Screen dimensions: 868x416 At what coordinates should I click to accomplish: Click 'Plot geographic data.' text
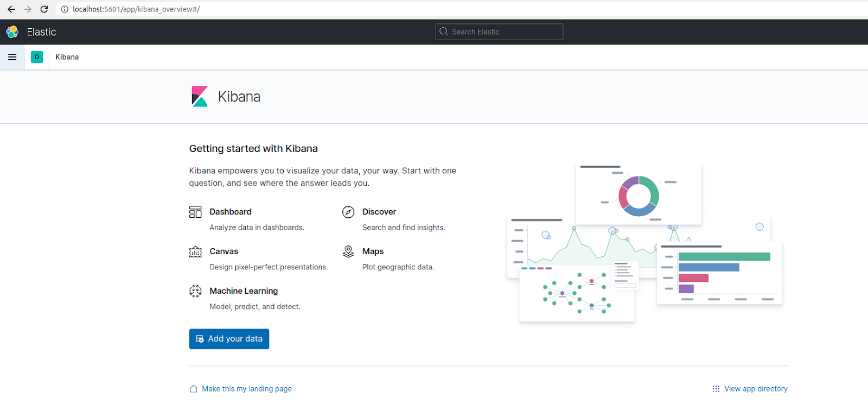[398, 267]
